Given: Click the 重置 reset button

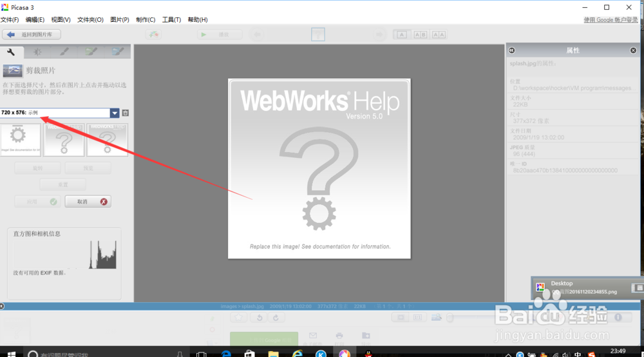Looking at the screenshot, I should [63, 185].
